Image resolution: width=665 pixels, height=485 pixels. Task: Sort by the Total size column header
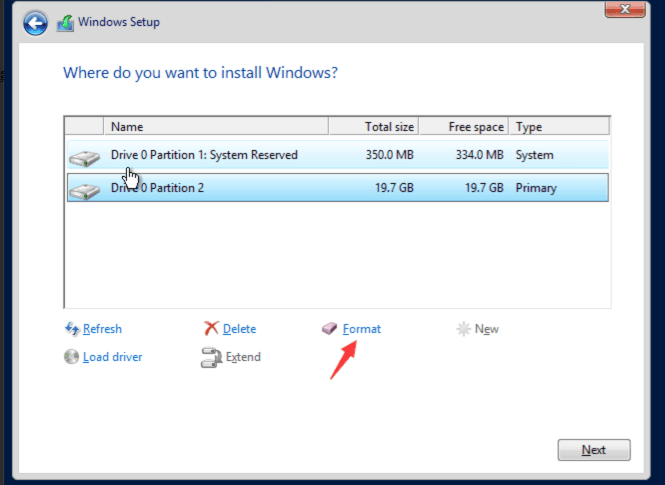tap(374, 126)
